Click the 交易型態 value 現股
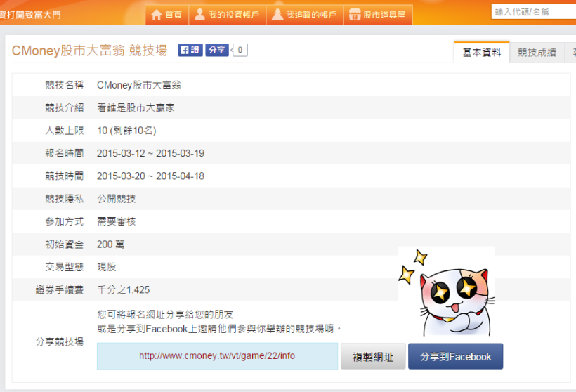Viewport: 576px width, 392px height. (x=107, y=267)
